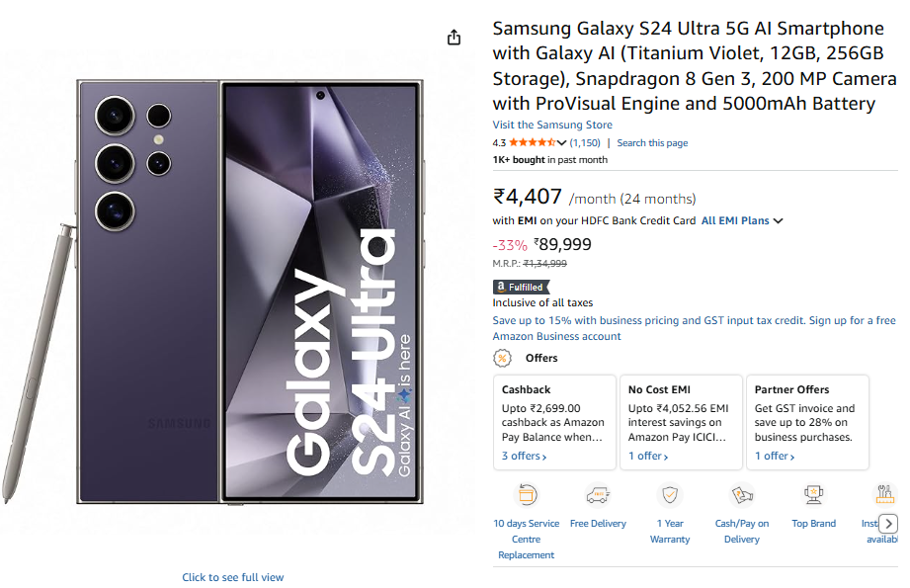Open the 1 offer No Cost EMI link
This screenshot has width=910, height=588.
point(648,457)
